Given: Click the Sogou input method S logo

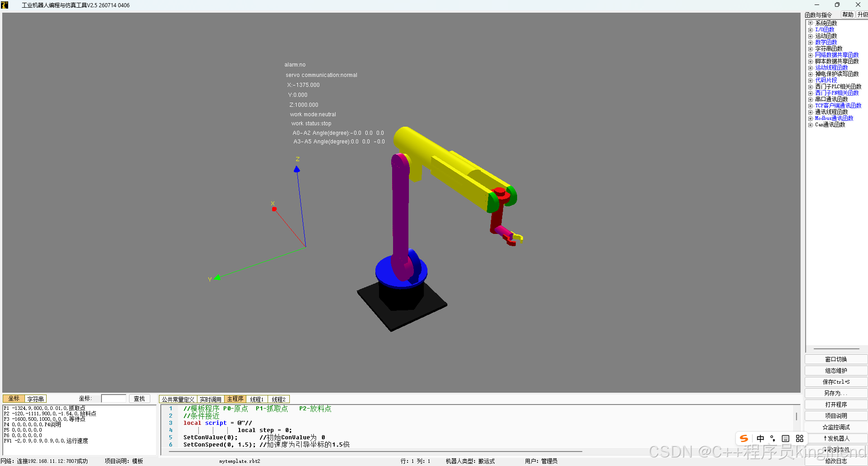Looking at the screenshot, I should coord(744,438).
